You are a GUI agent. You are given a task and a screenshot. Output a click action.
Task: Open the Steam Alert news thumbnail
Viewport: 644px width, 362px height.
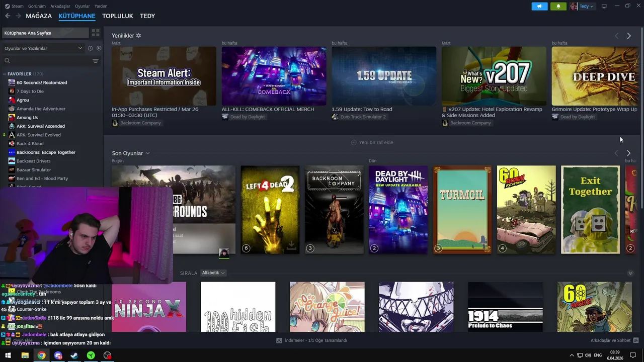point(164,76)
